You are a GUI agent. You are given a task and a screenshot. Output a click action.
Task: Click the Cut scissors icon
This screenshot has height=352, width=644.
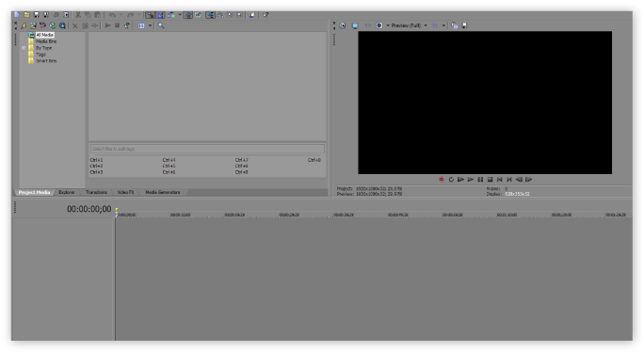[77, 15]
